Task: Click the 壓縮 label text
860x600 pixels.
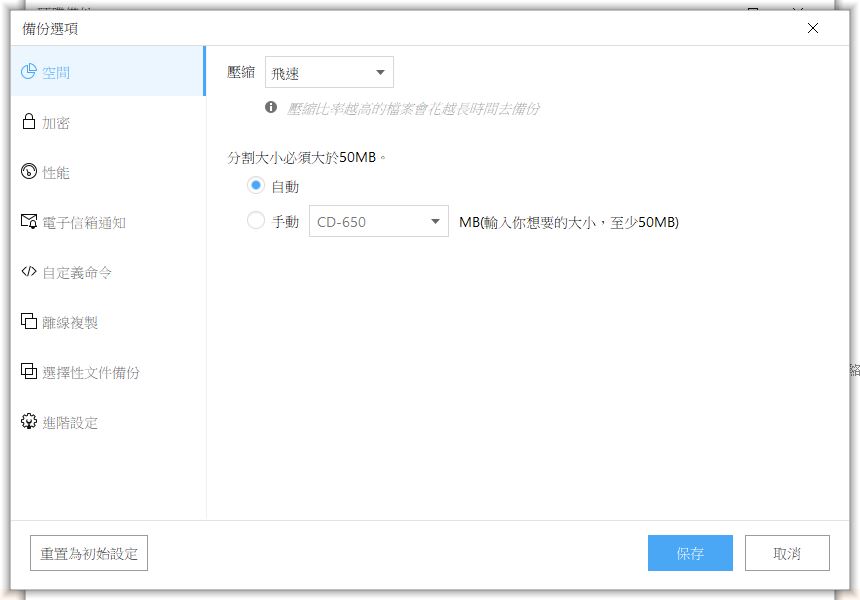Action: pyautogui.click(x=241, y=72)
